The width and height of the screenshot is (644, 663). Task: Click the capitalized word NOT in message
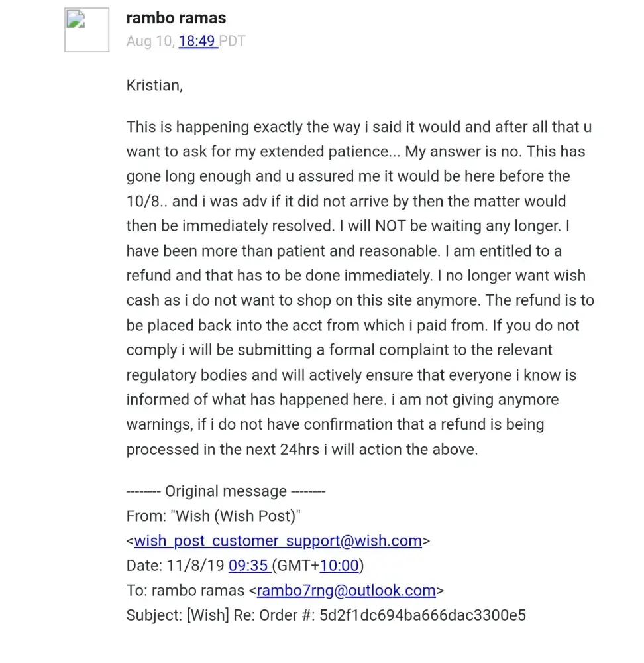coord(390,226)
